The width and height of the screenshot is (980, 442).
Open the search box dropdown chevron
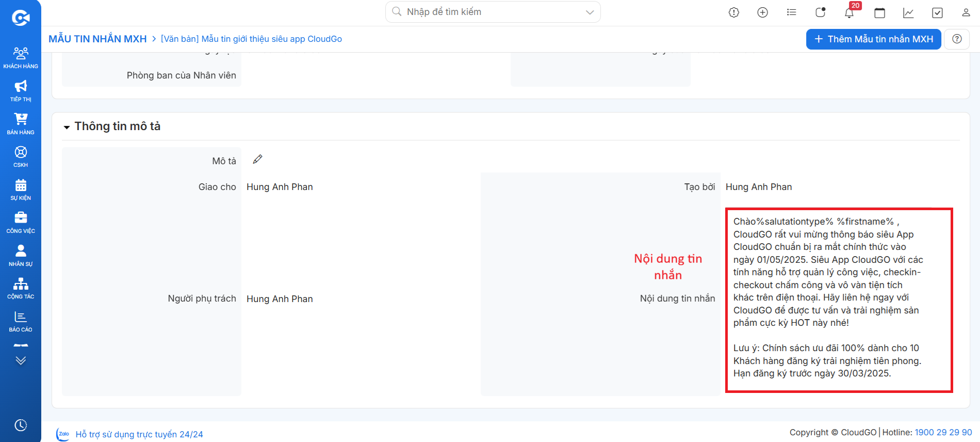590,12
